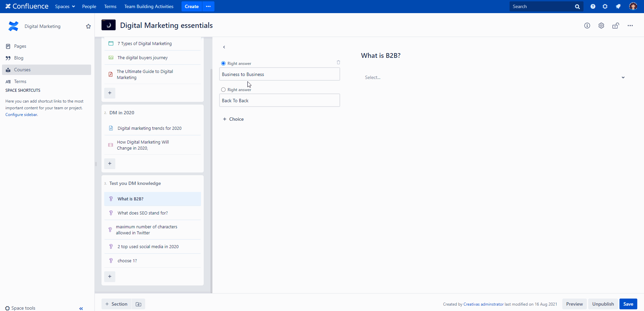Select the What does SEO stand for? question

tap(143, 213)
